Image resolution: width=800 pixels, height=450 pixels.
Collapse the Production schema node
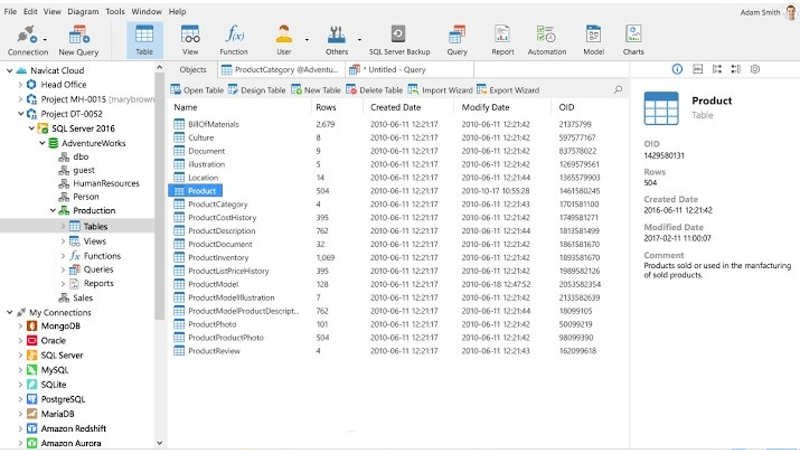click(x=53, y=210)
